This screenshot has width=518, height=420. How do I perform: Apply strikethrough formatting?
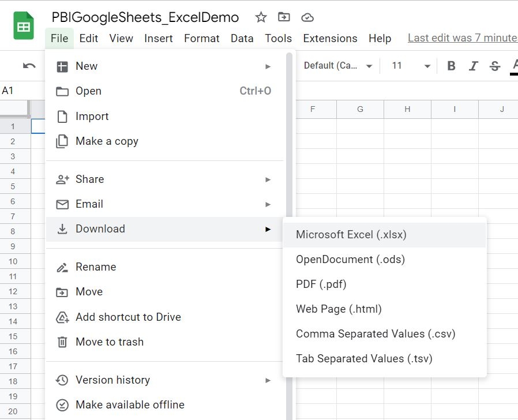click(x=495, y=66)
